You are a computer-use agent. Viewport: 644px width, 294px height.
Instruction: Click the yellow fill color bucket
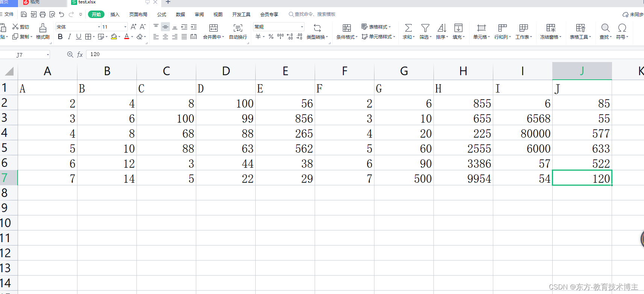click(114, 36)
